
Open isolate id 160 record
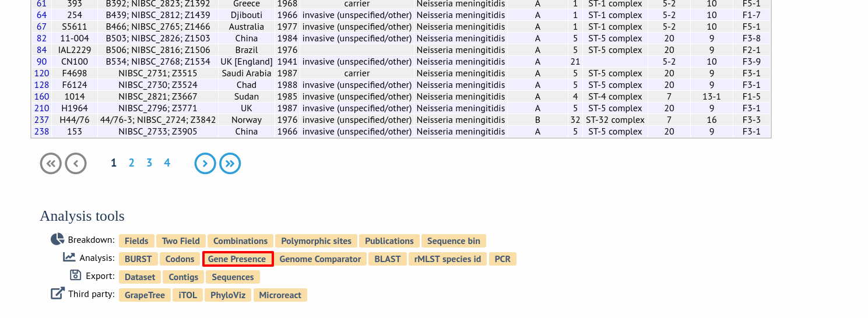(41, 97)
